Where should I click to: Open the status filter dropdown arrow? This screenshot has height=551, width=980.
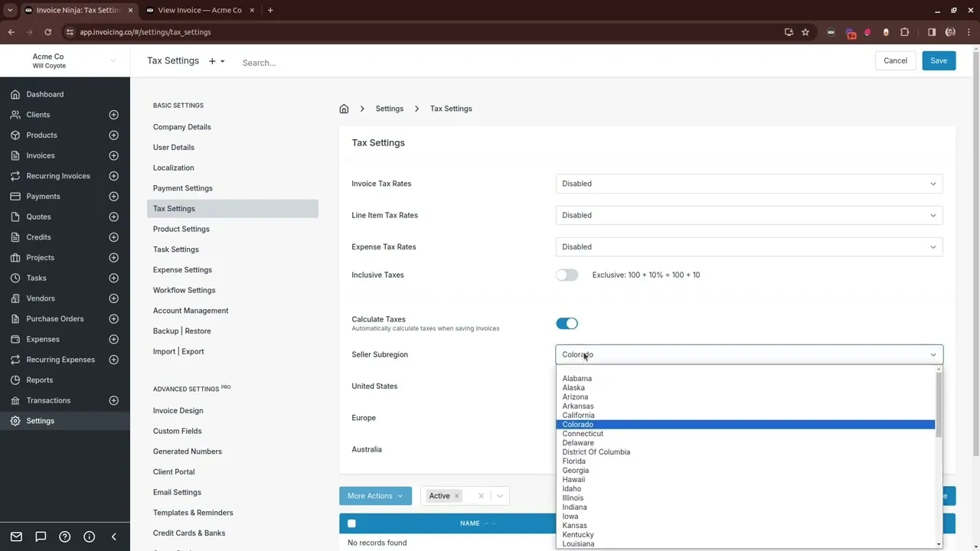point(500,496)
